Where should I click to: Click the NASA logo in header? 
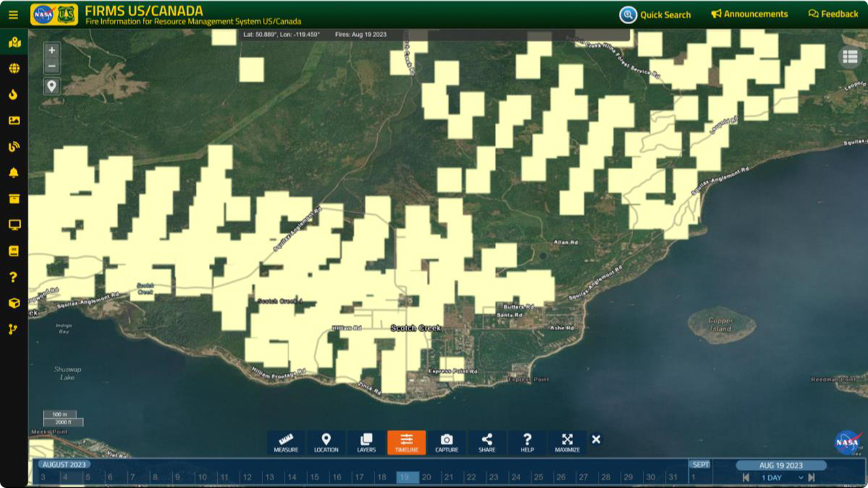click(42, 14)
